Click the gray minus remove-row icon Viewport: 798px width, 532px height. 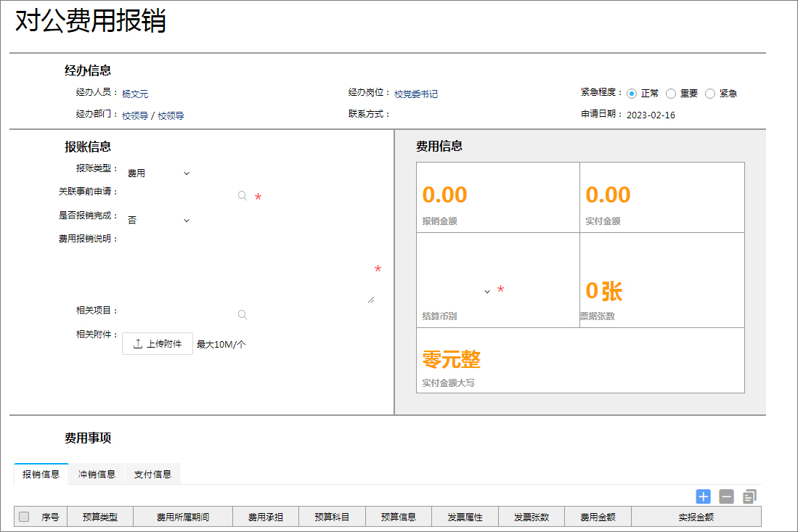pos(726,496)
